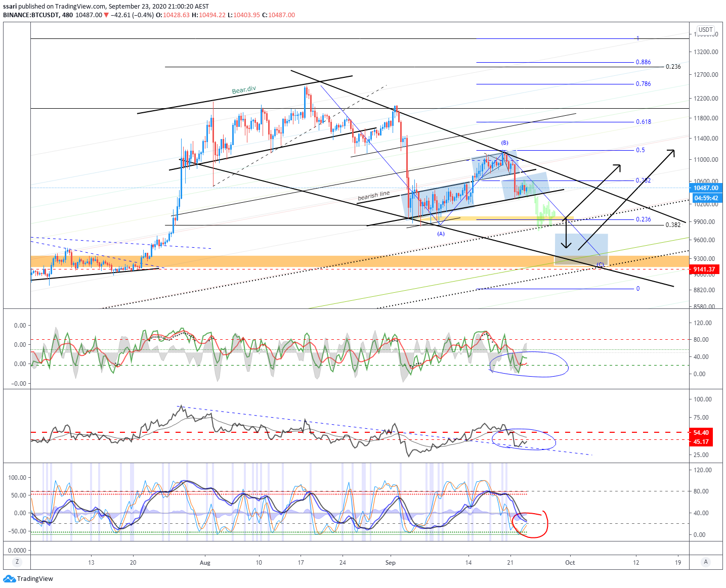Click the ssari author name in header
This screenshot has width=726, height=588.
tap(10, 7)
